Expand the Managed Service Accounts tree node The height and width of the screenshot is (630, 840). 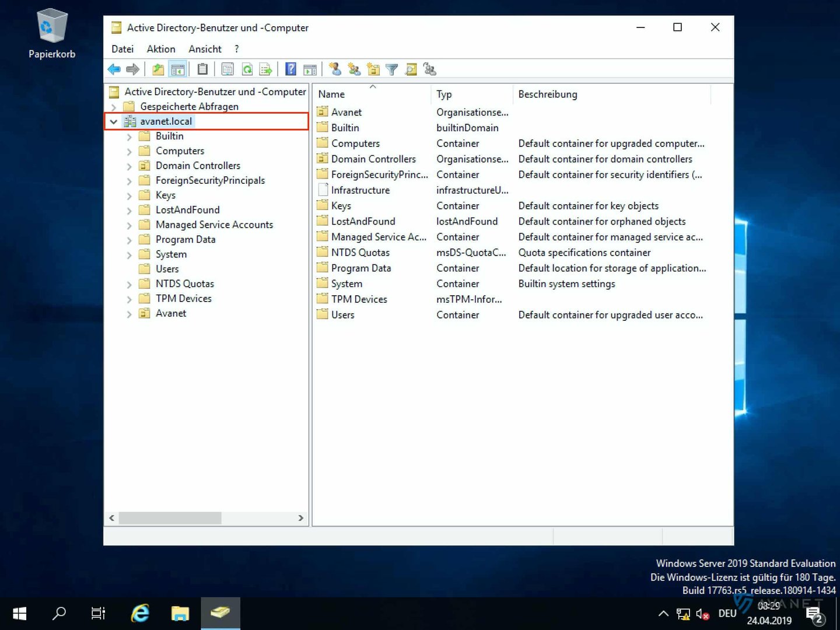[x=129, y=225]
